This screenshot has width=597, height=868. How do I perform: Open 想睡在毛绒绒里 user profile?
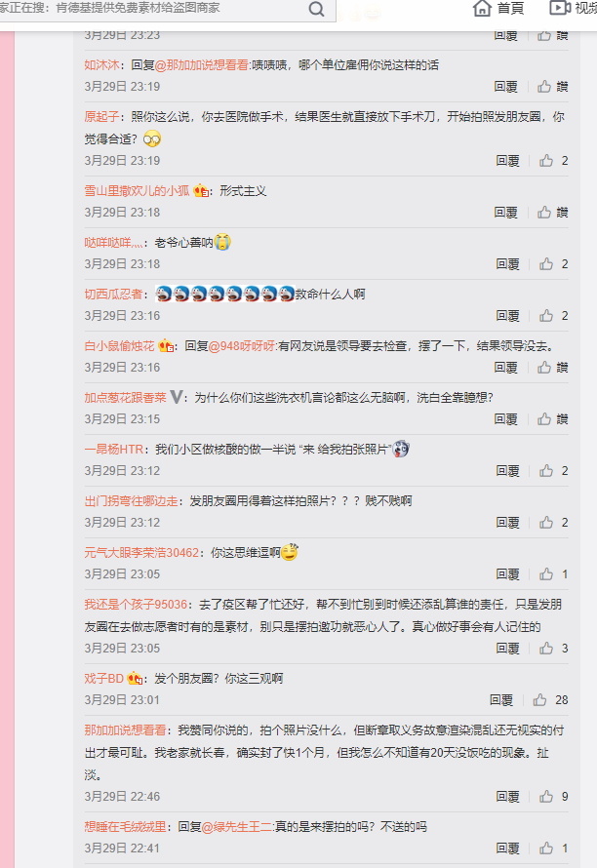pos(125,826)
